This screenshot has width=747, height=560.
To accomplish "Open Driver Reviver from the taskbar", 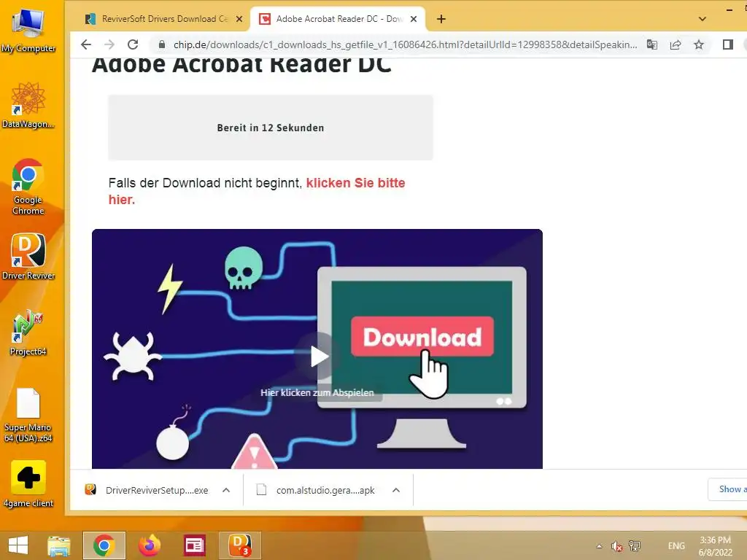I will pos(240,545).
